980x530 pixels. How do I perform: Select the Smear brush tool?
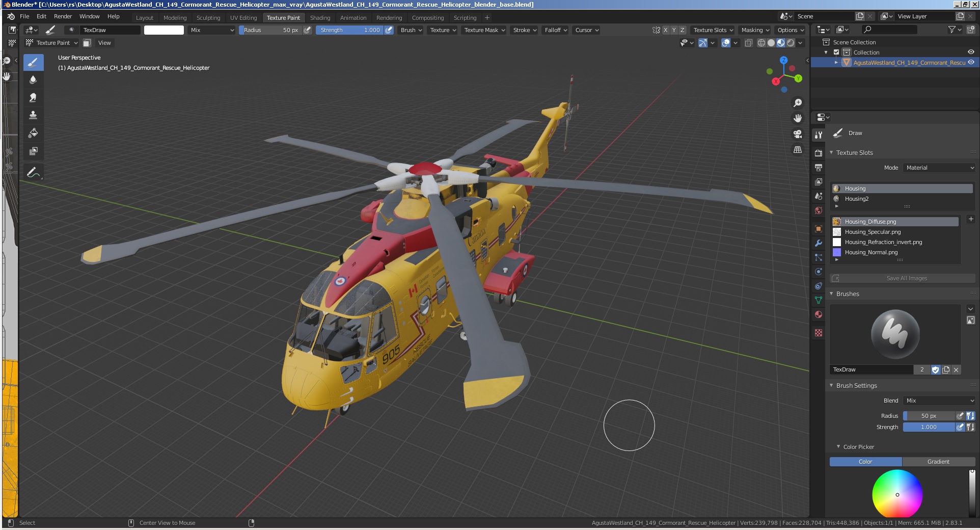[33, 97]
